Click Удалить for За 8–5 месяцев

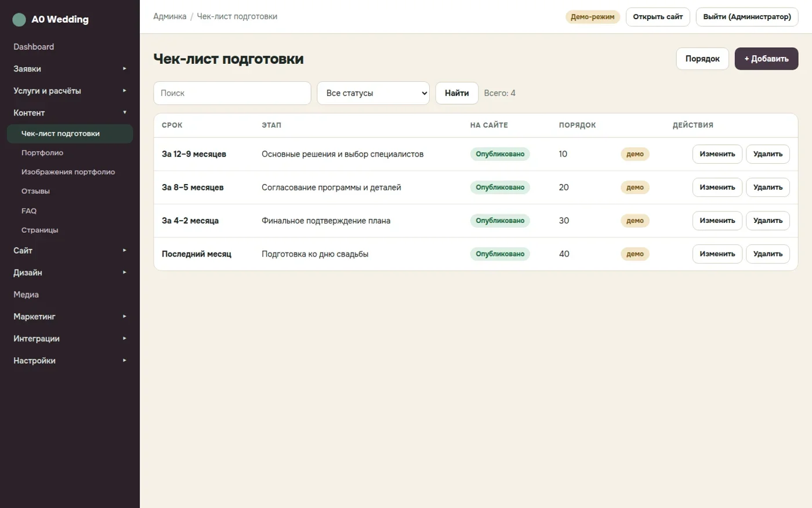click(768, 187)
